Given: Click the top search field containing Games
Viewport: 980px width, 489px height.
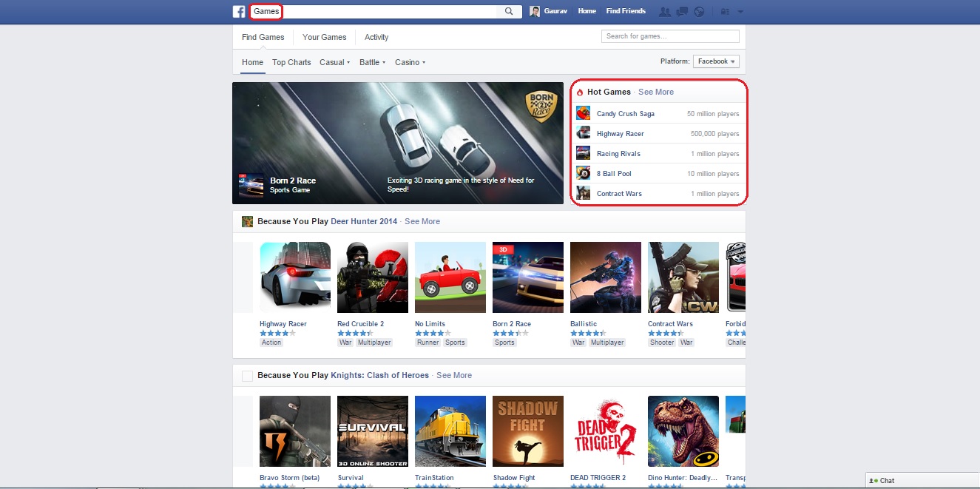Looking at the screenshot, I should [385, 11].
